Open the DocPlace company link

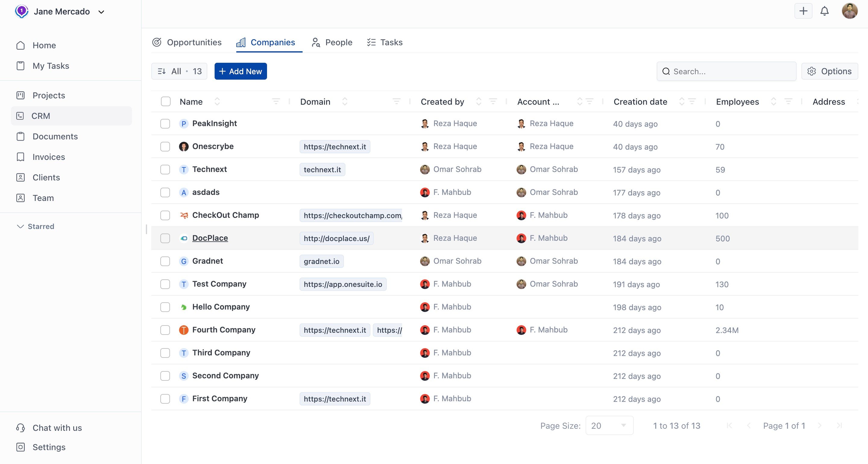[x=210, y=238]
